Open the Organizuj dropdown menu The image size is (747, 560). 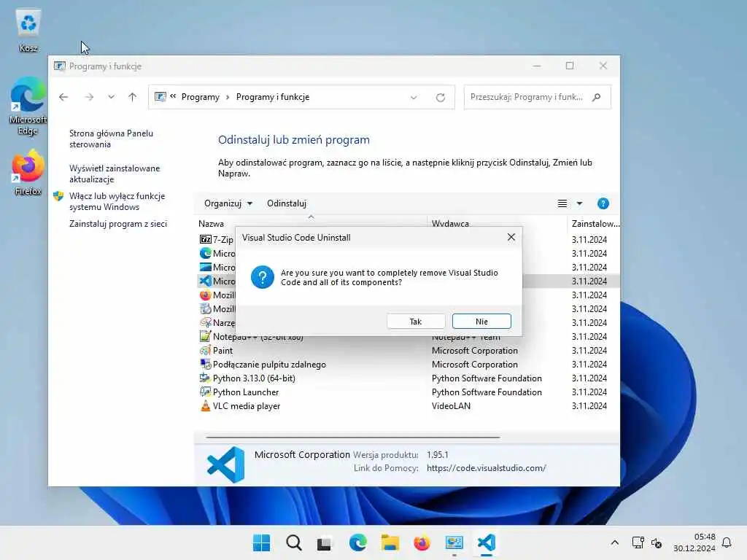click(228, 203)
